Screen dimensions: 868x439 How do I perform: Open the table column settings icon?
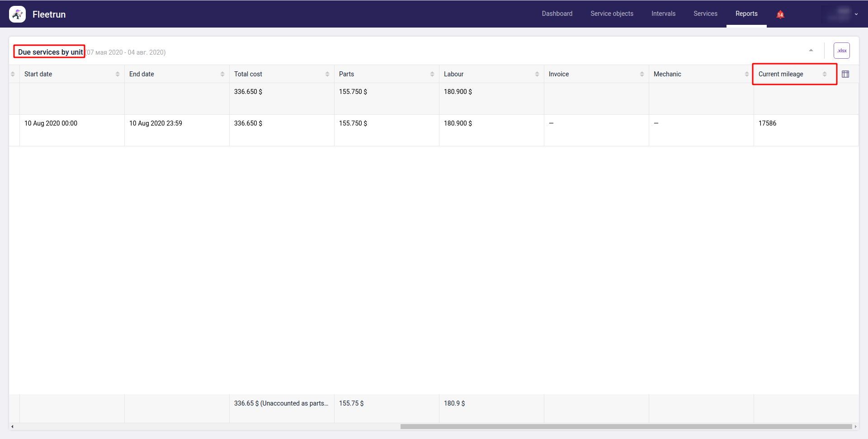coord(845,74)
